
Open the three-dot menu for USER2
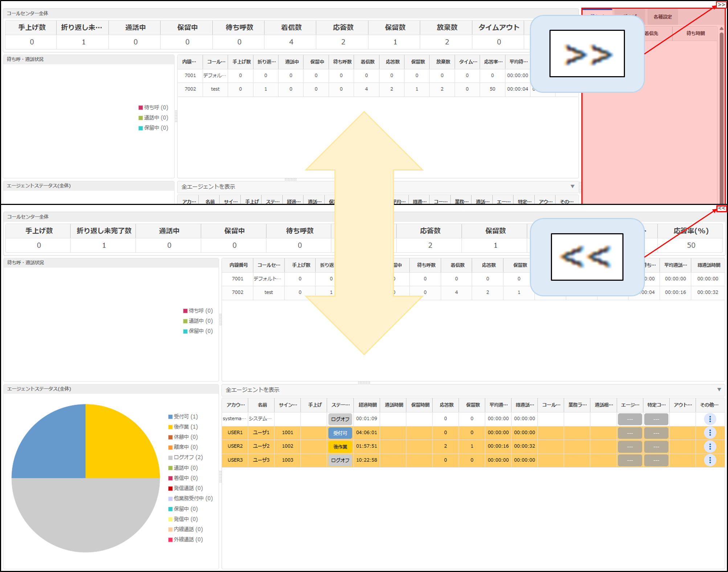pyautogui.click(x=710, y=447)
